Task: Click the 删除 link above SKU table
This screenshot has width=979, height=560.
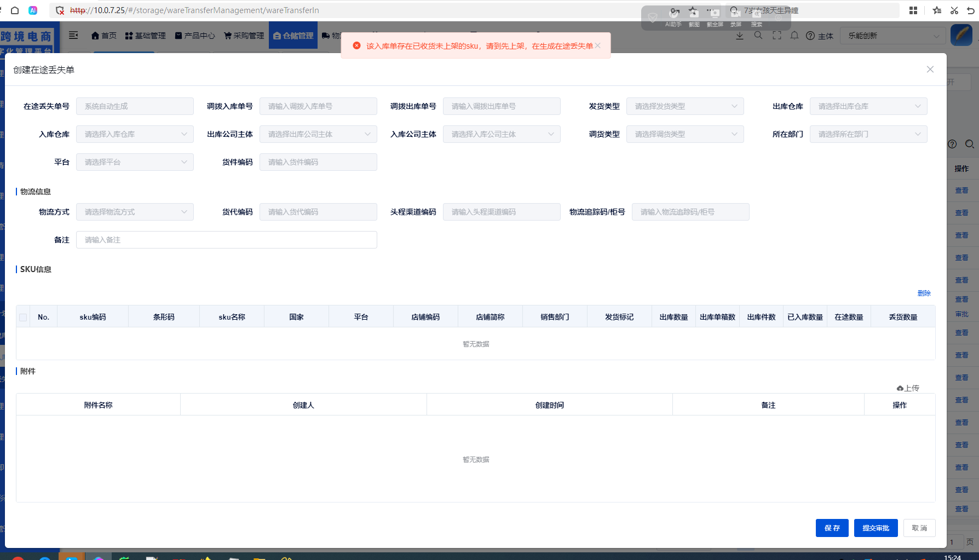Action: 924,293
